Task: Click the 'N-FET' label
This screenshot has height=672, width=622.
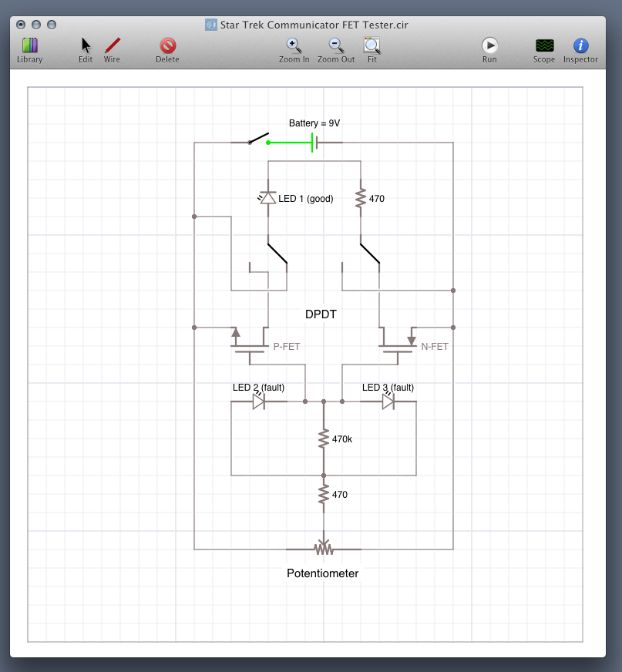Action: 435,346
